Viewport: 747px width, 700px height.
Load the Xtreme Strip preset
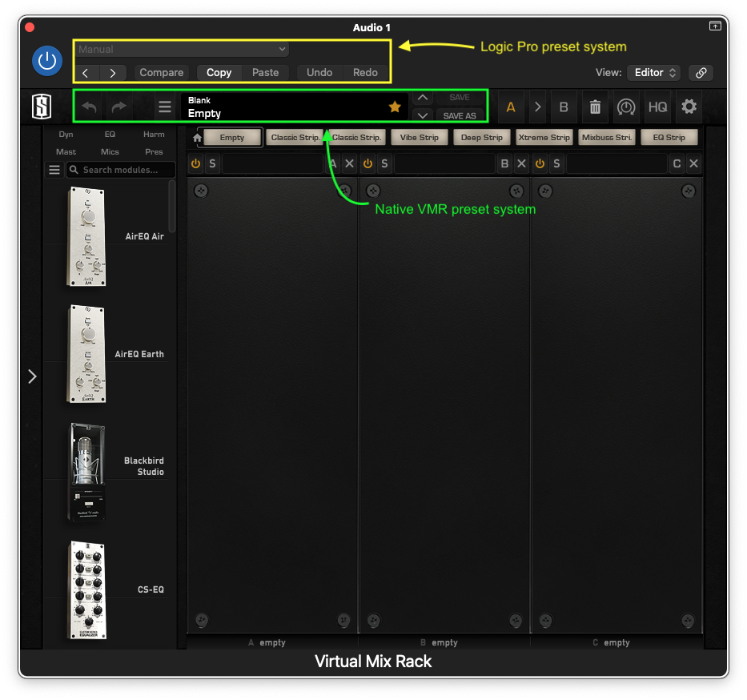[544, 137]
